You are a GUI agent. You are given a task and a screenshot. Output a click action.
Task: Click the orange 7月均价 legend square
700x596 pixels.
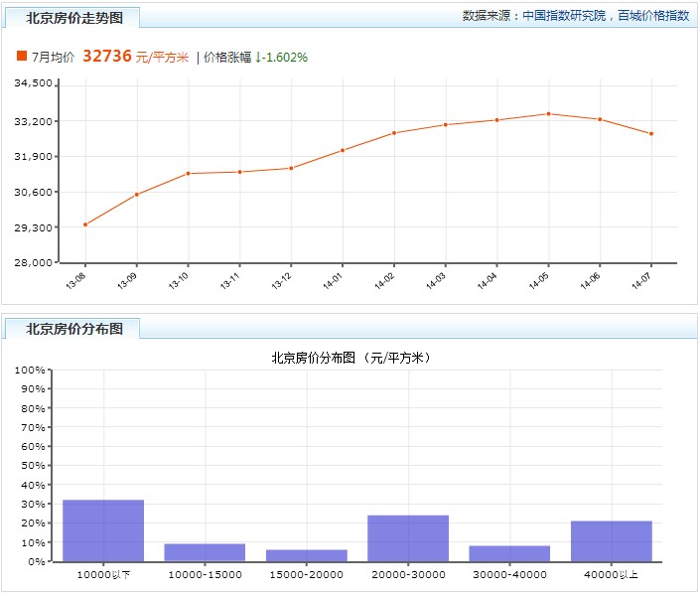22,56
